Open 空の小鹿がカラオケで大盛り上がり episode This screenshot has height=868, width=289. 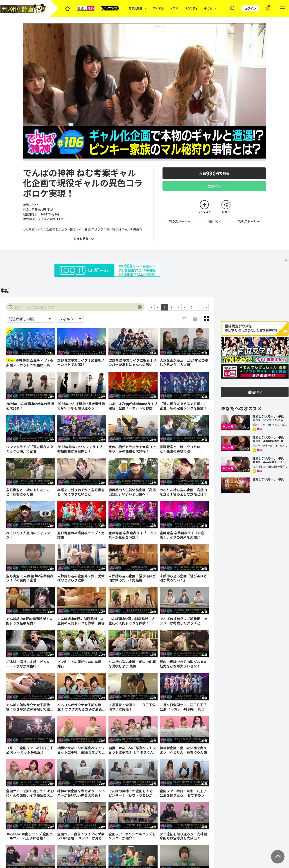click(133, 434)
